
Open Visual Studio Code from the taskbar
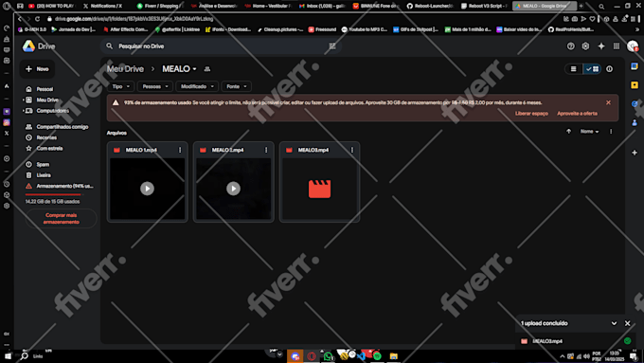[361, 356]
